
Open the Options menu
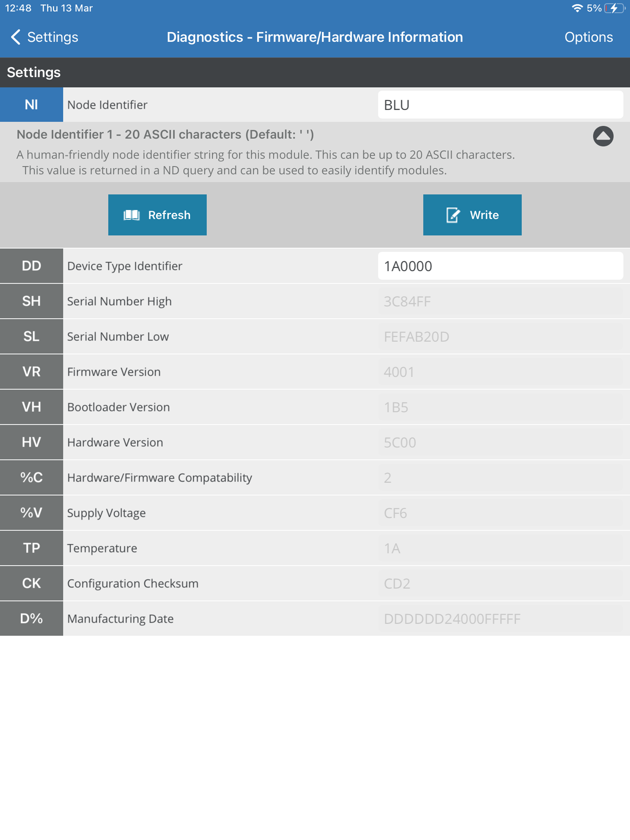point(588,37)
